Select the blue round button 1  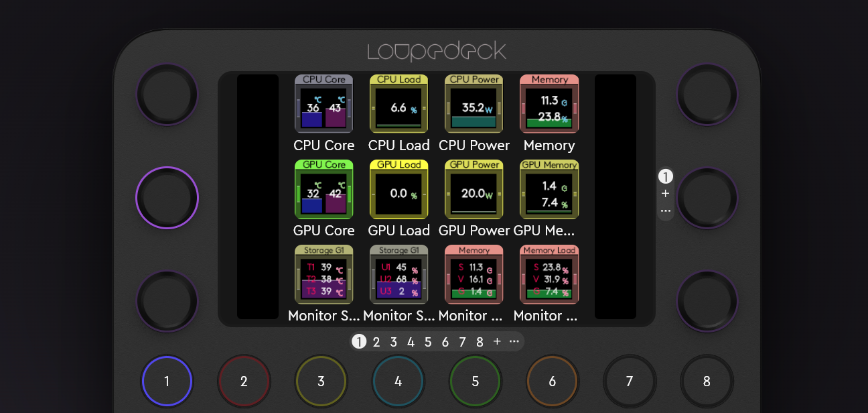tap(167, 381)
